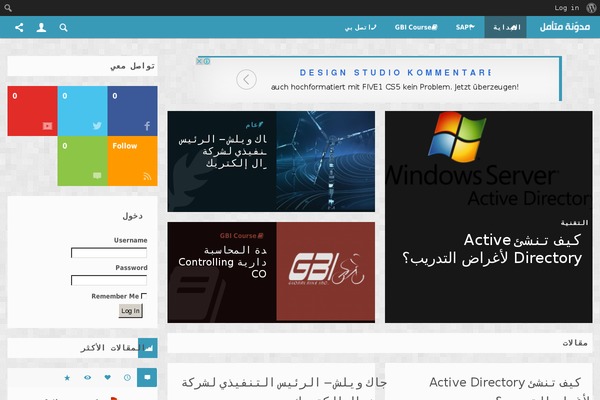Open the اتصل بي contact menu item

tap(360, 27)
